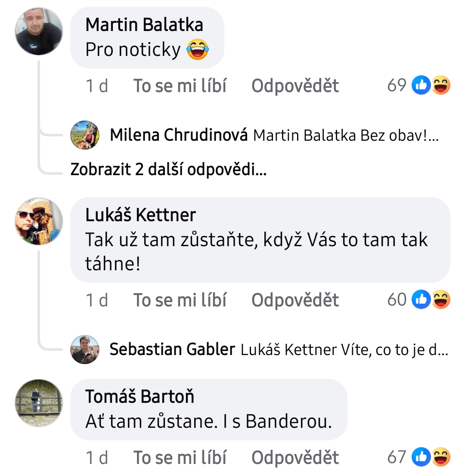Click the laughing reaction icon on Tomáš Bartoň's comment
The image size is (465, 476).
441,457
